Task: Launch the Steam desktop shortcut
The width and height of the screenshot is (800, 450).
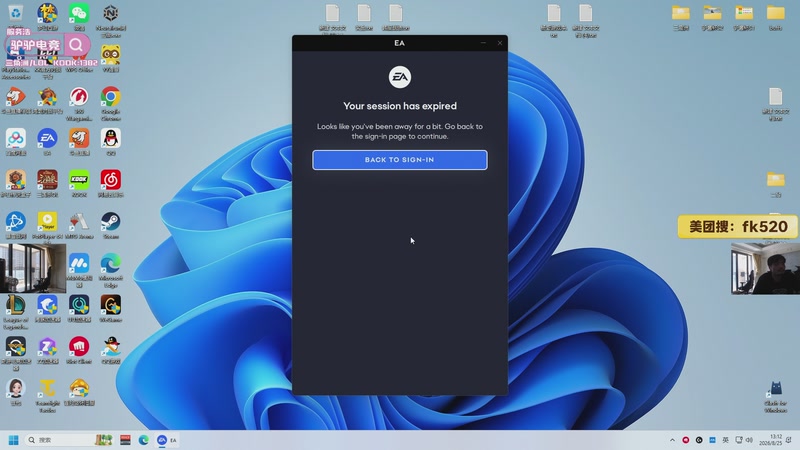Action: 111,221
